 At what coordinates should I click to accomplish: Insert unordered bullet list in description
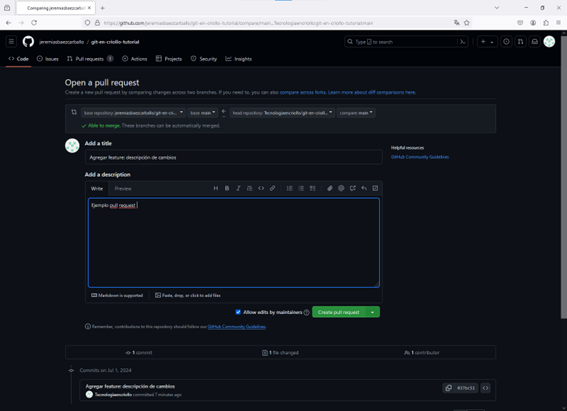301,188
